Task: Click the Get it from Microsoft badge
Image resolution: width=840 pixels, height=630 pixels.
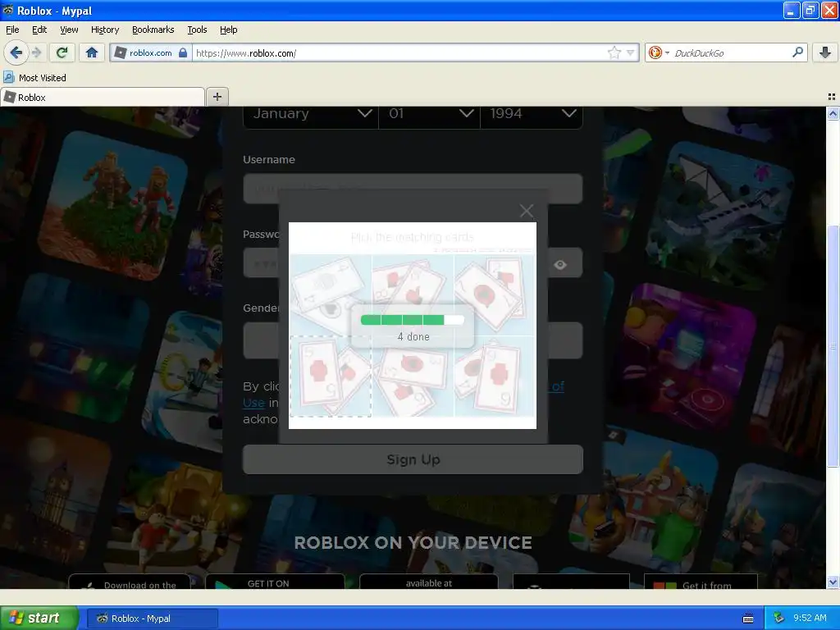Action: pyautogui.click(x=701, y=582)
